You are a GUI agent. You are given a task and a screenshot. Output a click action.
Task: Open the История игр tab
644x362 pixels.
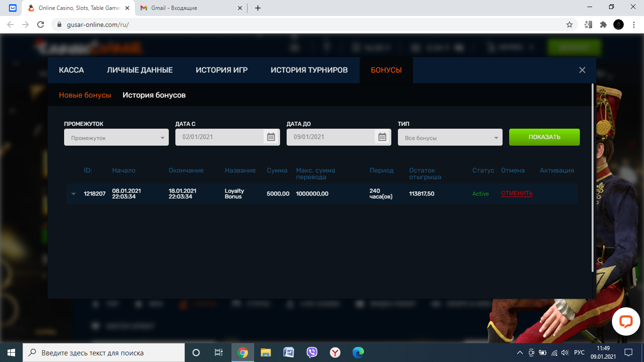(222, 70)
